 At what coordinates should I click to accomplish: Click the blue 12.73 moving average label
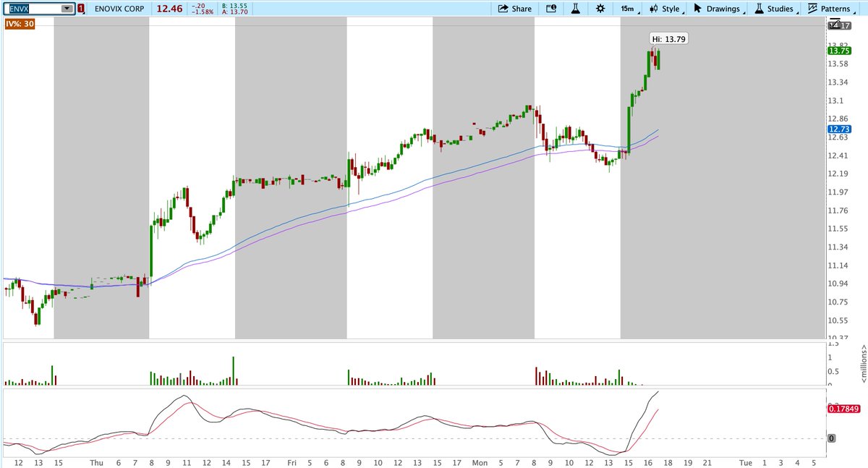coord(839,129)
